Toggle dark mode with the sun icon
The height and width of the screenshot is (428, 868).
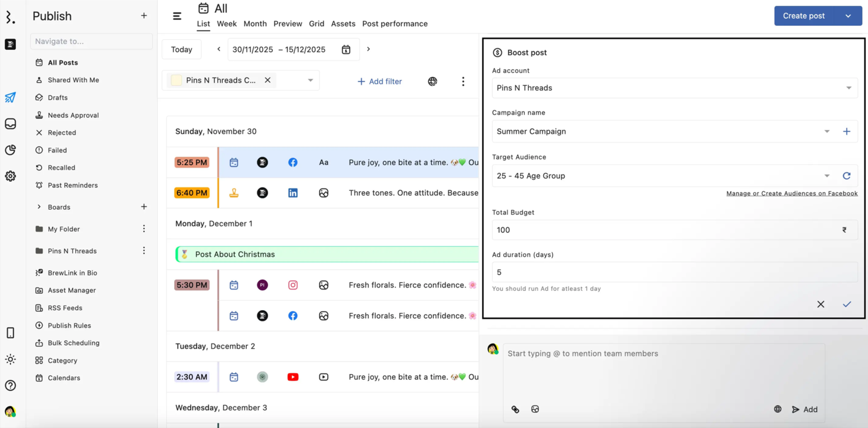tap(11, 359)
